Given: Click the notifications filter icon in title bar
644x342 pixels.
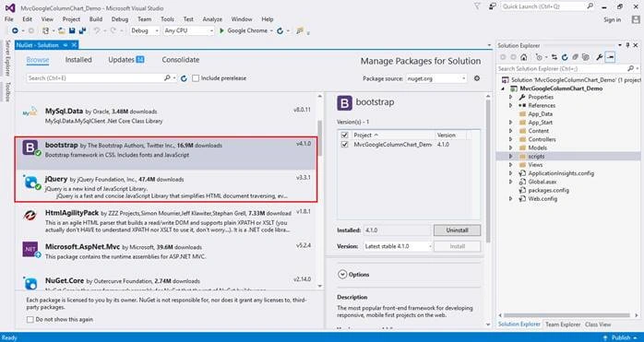Looking at the screenshot, I should coord(477,6).
